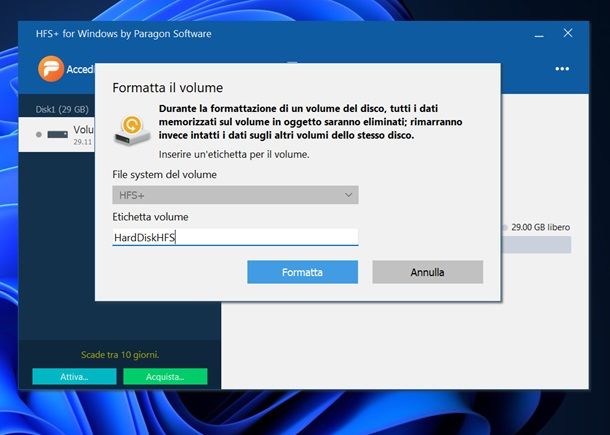
Task: Click the format volume disk icon in dialog
Action: click(132, 130)
